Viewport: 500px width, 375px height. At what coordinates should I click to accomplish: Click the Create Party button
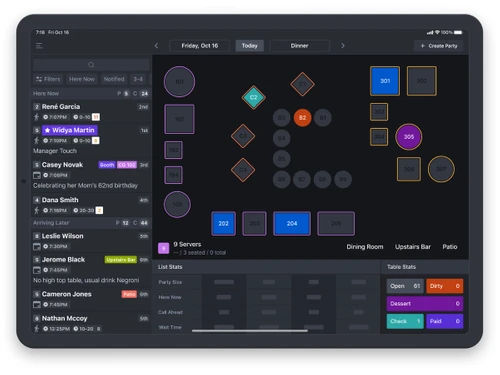(439, 46)
